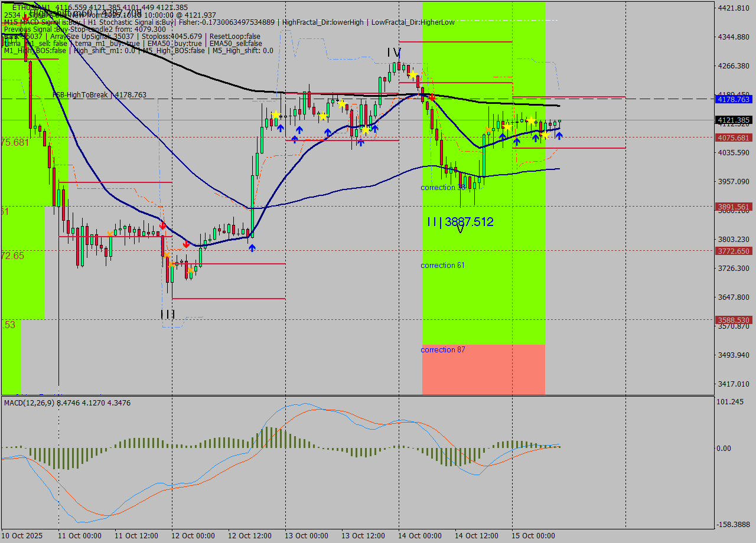This screenshot has width=756, height=543.
Task: Select the red arrow marker on the top-left candle
Action: pyautogui.click(x=26, y=17)
